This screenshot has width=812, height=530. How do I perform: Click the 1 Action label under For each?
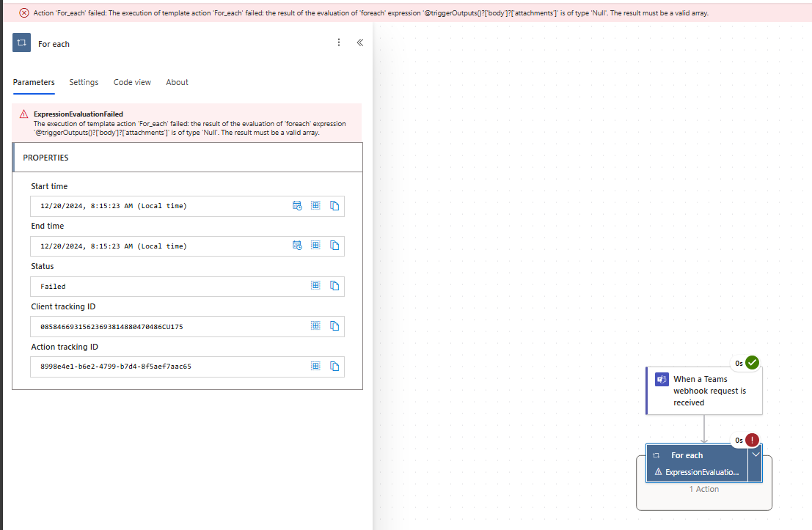(703, 489)
